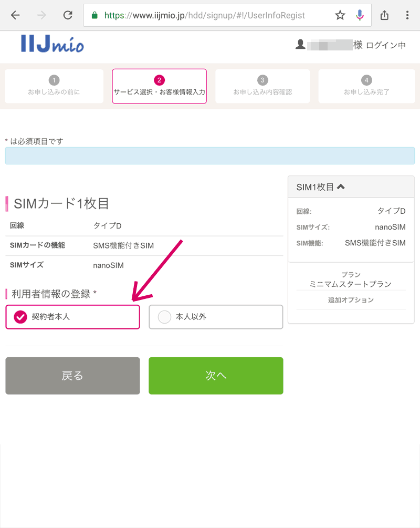Bookmark page with star icon

coord(340,15)
